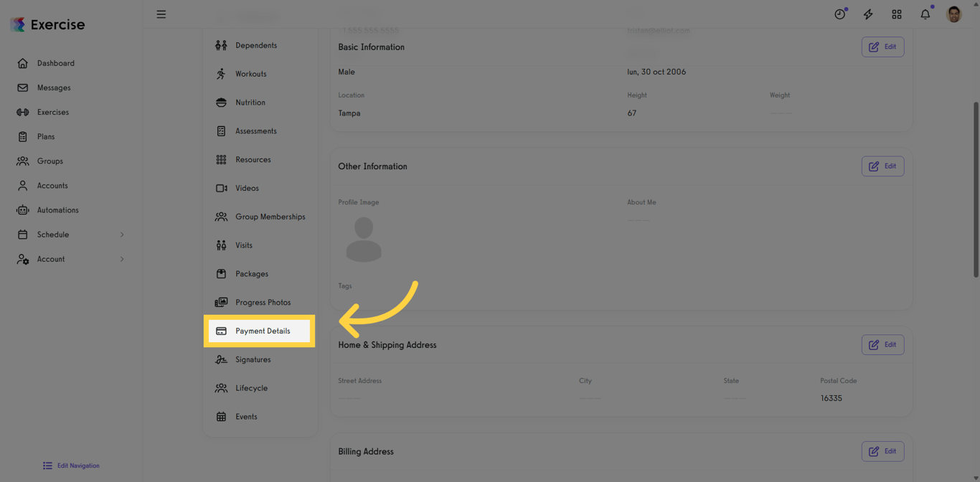This screenshot has height=482, width=980.
Task: Open the hamburger menu beside the sidebar
Action: 161,14
